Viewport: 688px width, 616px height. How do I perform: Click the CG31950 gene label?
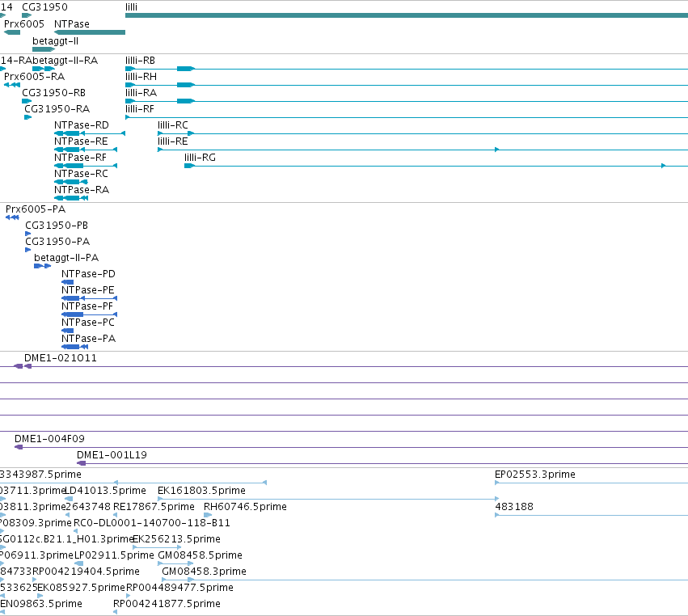[44, 7]
